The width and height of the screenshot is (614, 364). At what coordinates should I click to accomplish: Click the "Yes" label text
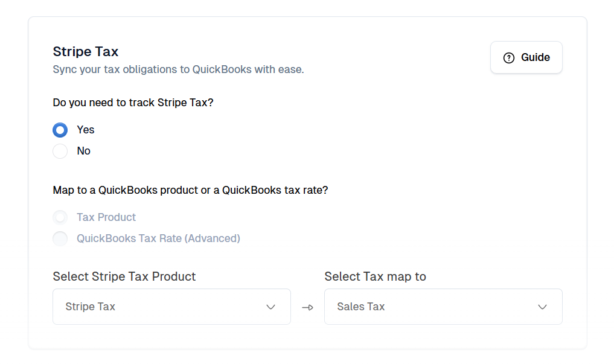pyautogui.click(x=86, y=130)
